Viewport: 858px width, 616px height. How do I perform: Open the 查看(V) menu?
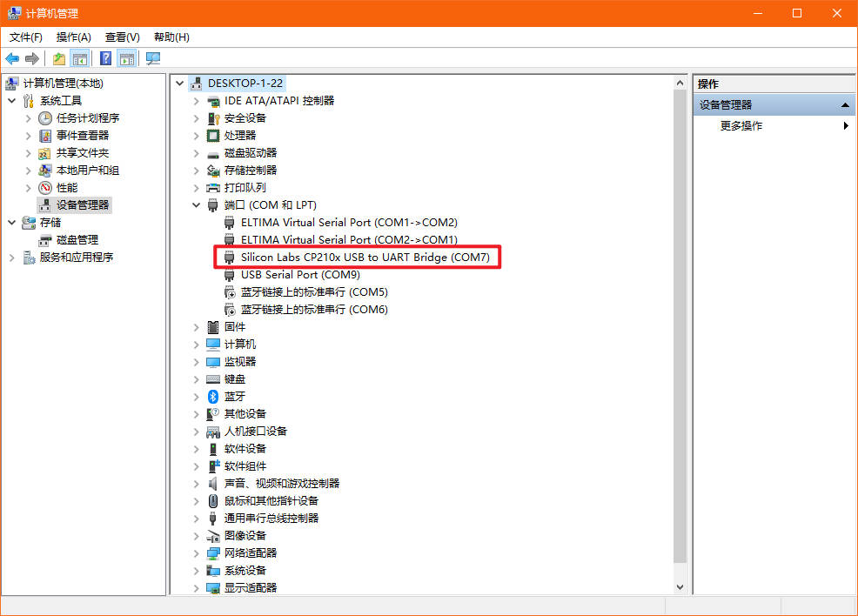point(122,37)
